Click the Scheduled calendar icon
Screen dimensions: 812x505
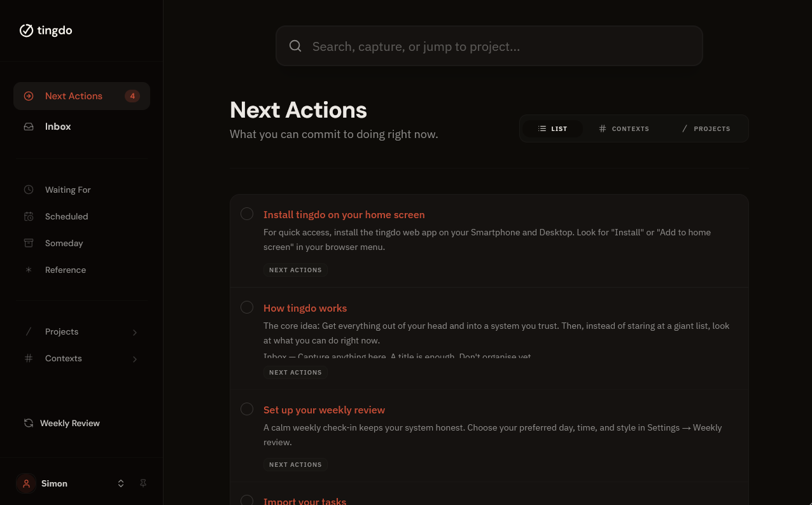pos(29,216)
